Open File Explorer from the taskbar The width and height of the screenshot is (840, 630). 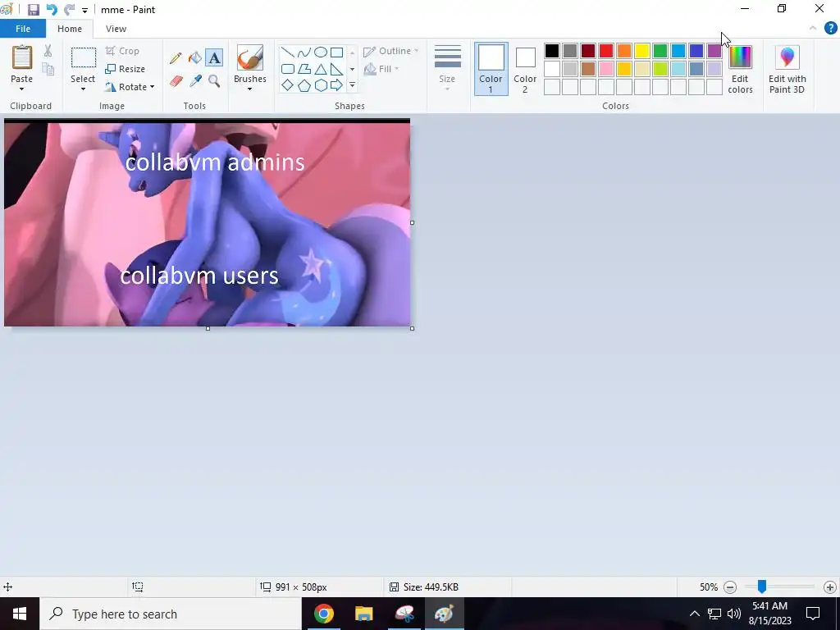[363, 614]
